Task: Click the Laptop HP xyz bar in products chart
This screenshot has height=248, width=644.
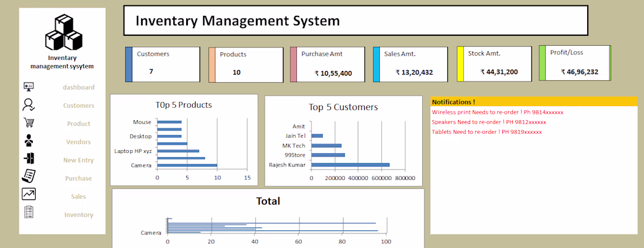Action: [178, 151]
